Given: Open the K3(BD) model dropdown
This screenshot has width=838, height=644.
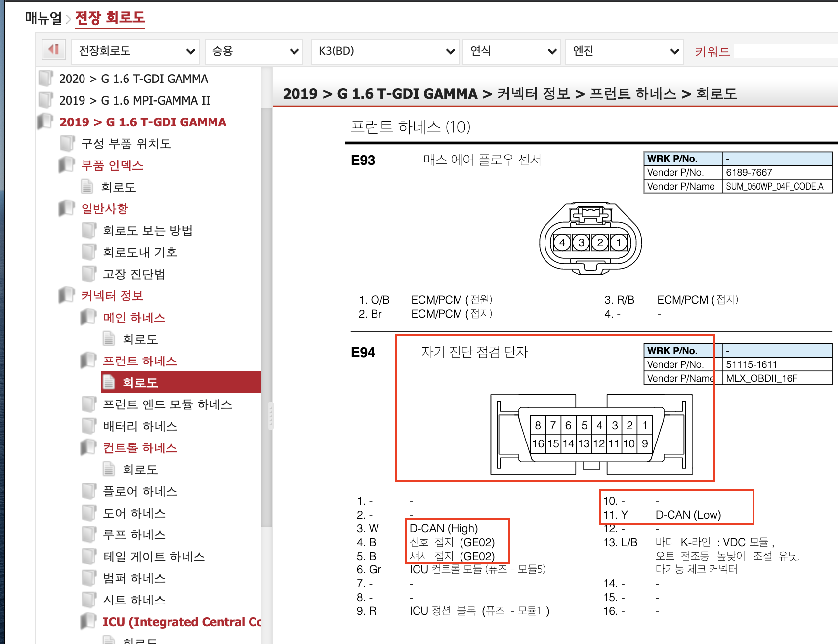Looking at the screenshot, I should click(x=385, y=51).
